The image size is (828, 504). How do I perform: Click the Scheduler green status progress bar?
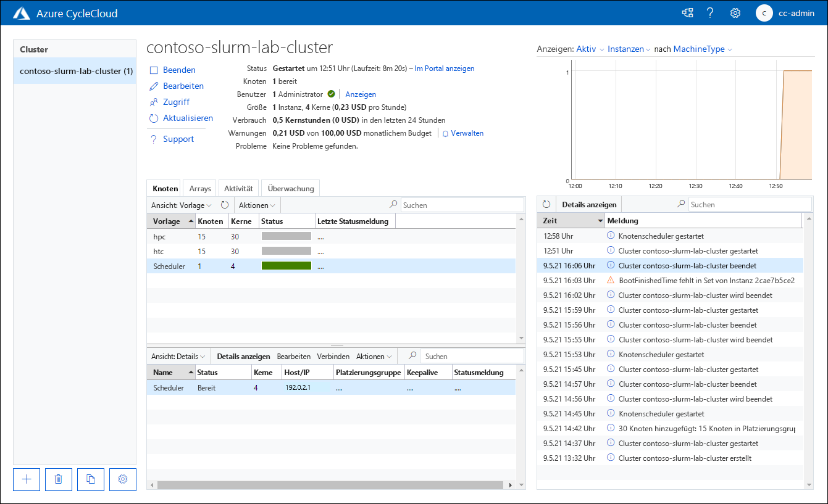coord(286,264)
